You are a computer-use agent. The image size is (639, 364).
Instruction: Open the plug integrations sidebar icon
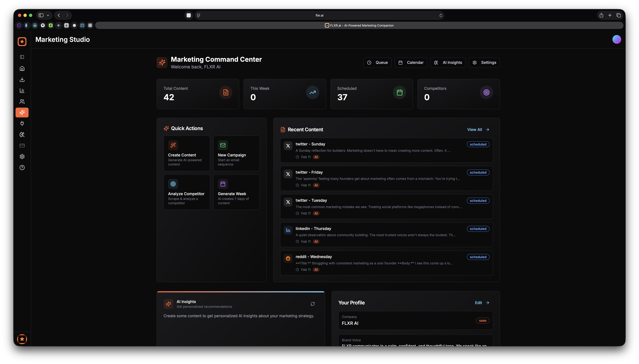click(22, 124)
